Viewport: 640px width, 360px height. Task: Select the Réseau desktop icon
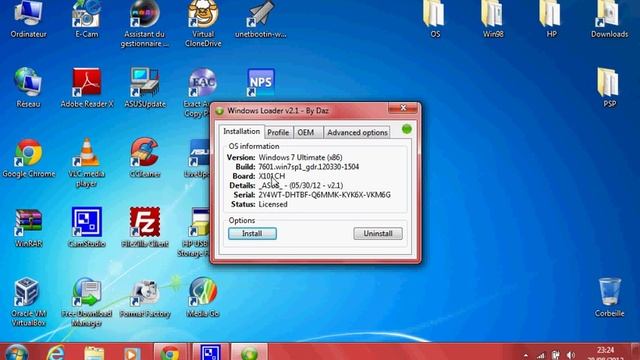pyautogui.click(x=28, y=87)
